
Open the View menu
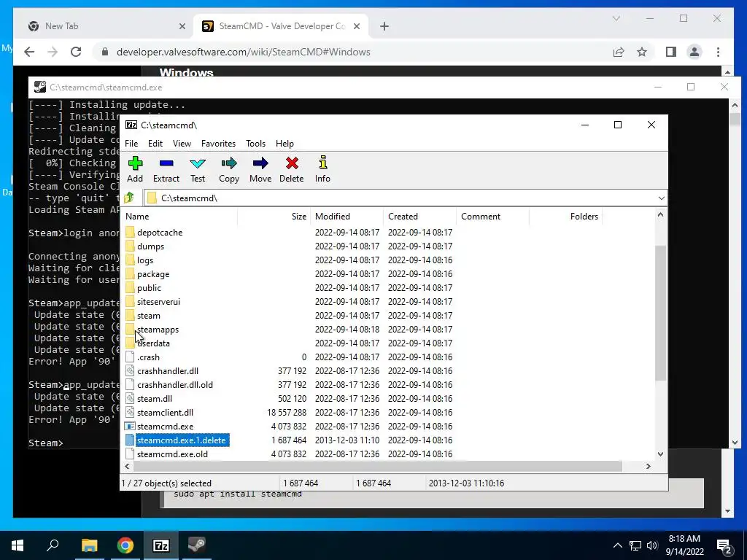point(182,144)
